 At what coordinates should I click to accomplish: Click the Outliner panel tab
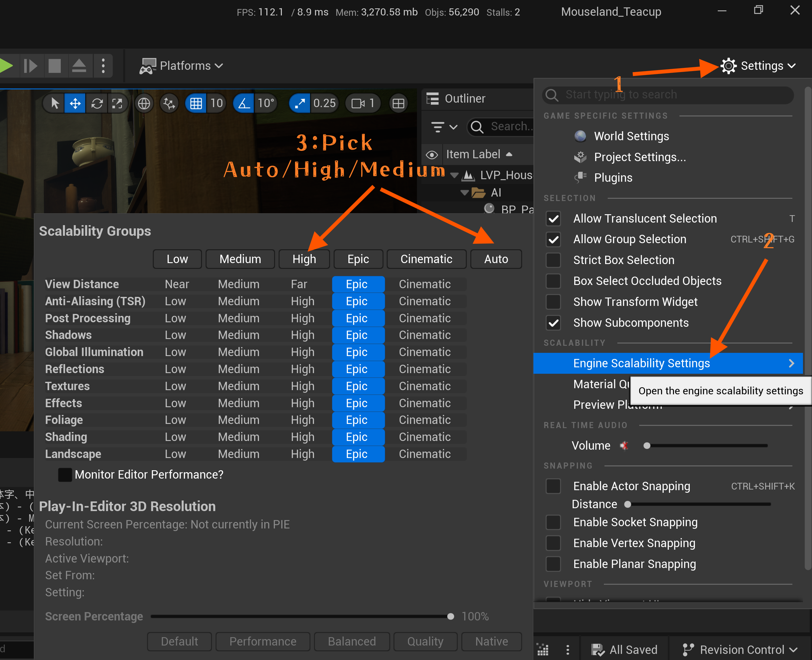pos(456,99)
